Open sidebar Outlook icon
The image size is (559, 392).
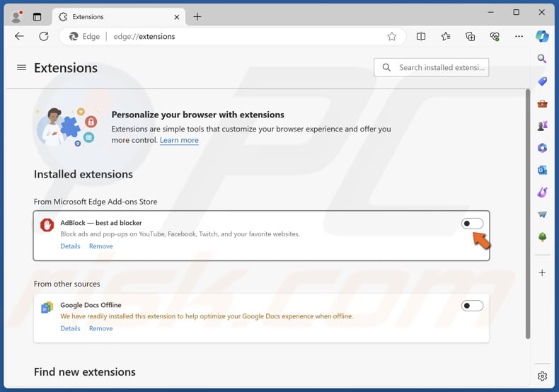[x=542, y=171]
